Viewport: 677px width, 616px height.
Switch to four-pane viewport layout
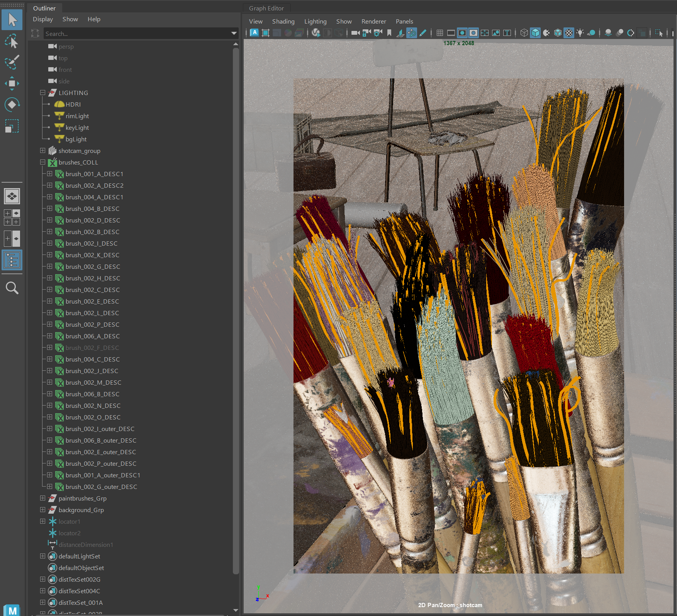(x=12, y=217)
